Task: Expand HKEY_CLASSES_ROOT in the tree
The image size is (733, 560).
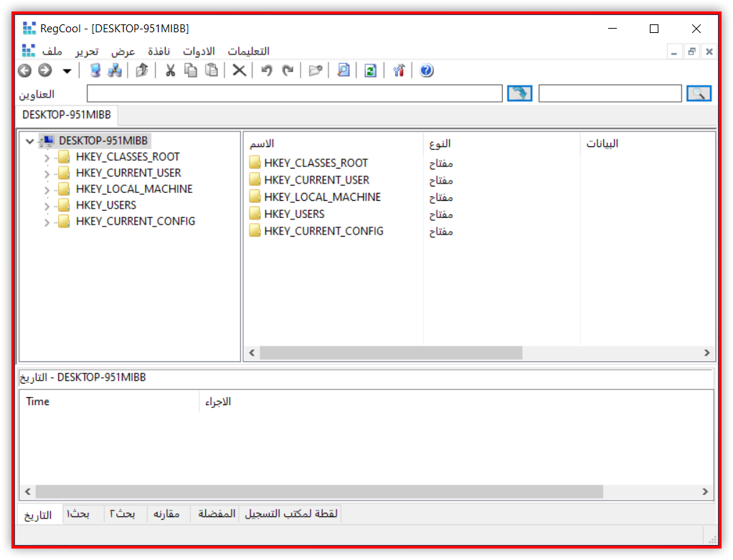Action: (47, 158)
